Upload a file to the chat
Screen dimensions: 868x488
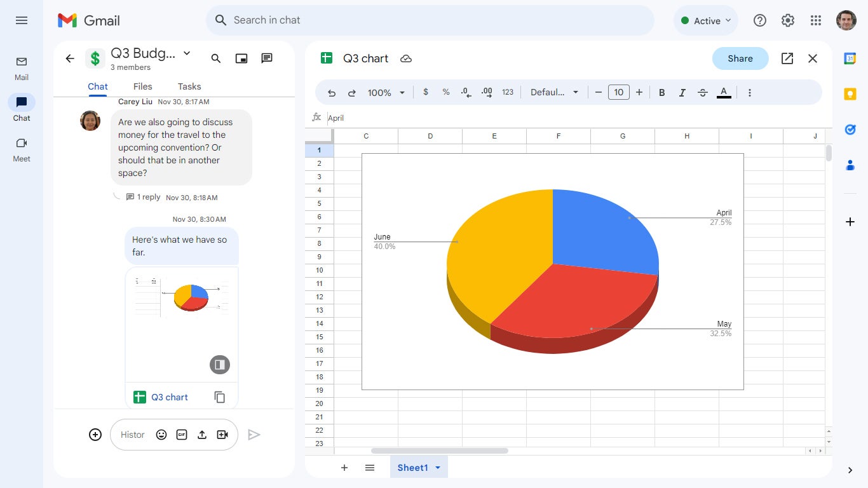pos(202,435)
